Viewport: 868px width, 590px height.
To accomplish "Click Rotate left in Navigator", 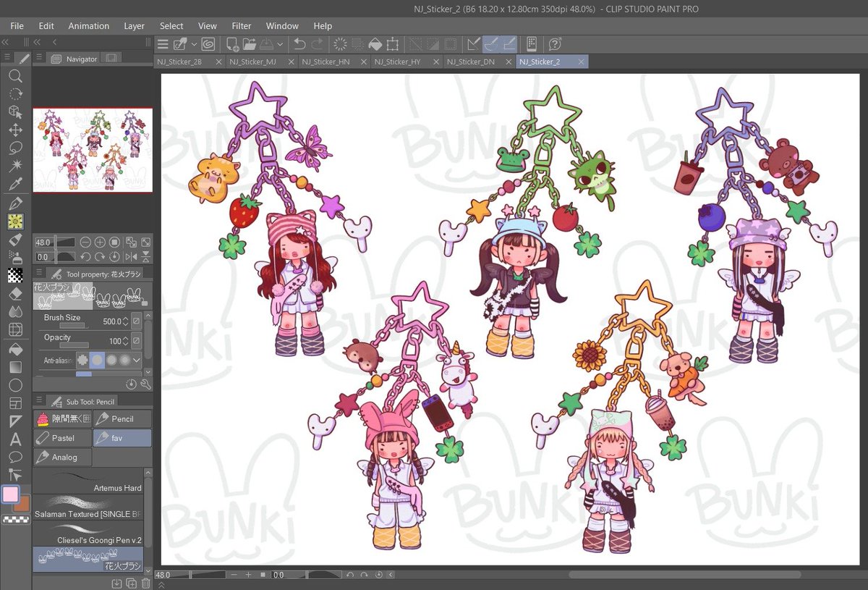I will [x=85, y=256].
